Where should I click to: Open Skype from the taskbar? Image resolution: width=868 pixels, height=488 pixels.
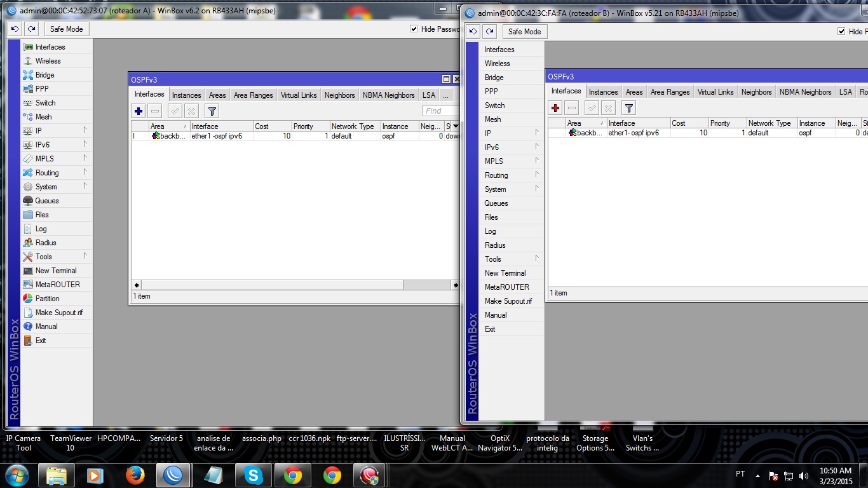tap(254, 475)
